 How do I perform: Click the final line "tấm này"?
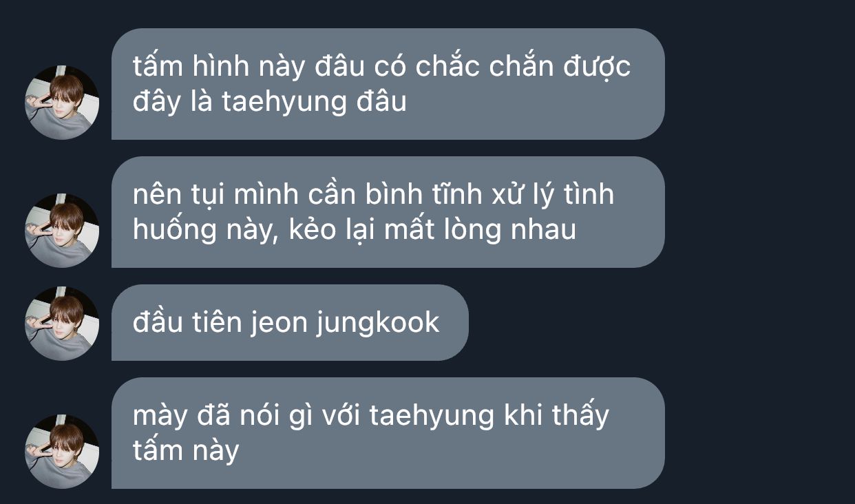click(186, 451)
